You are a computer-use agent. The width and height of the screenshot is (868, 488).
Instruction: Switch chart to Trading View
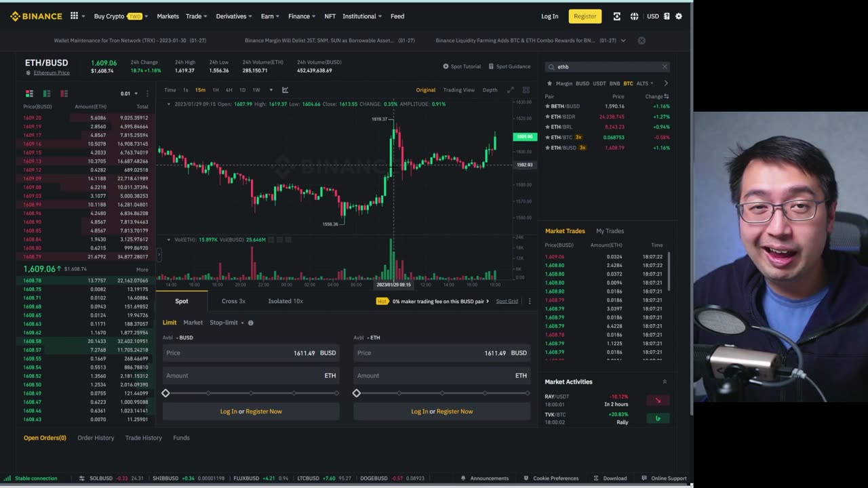coord(458,90)
